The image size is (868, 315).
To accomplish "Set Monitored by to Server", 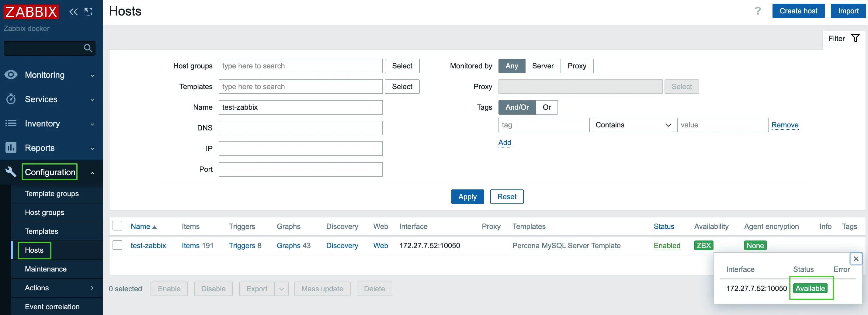I will coord(543,66).
